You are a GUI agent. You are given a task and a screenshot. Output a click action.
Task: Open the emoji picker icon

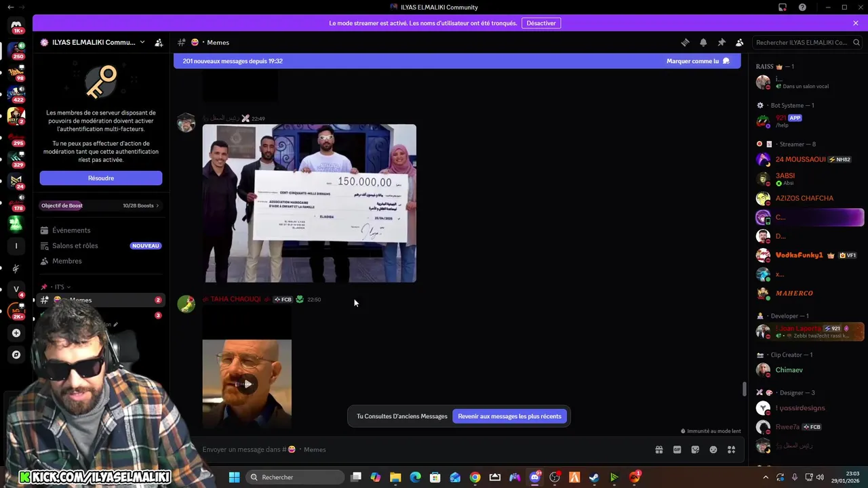[713, 449]
